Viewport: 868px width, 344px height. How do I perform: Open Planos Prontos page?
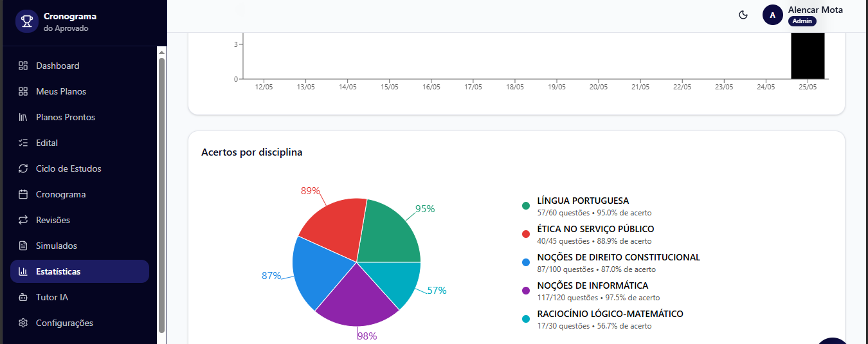[x=80, y=117]
